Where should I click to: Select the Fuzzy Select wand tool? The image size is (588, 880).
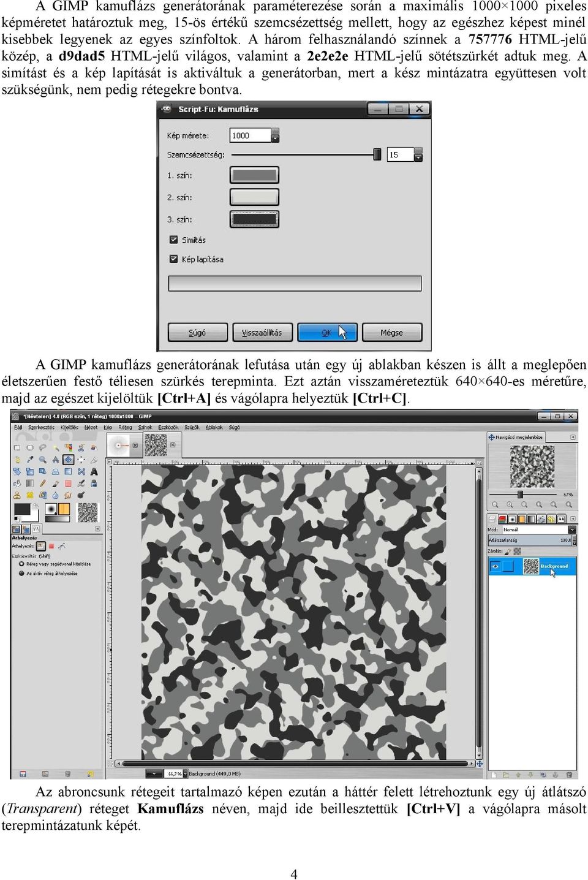coord(56,448)
